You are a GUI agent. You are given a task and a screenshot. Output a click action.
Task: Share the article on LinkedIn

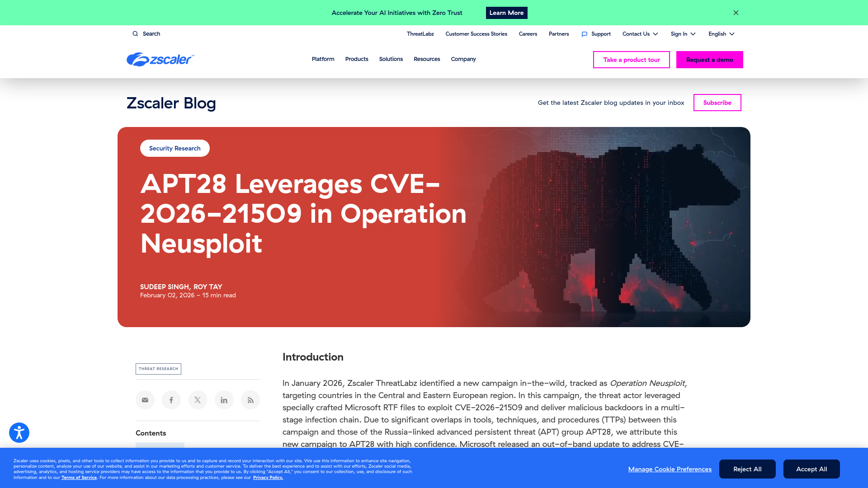click(224, 400)
